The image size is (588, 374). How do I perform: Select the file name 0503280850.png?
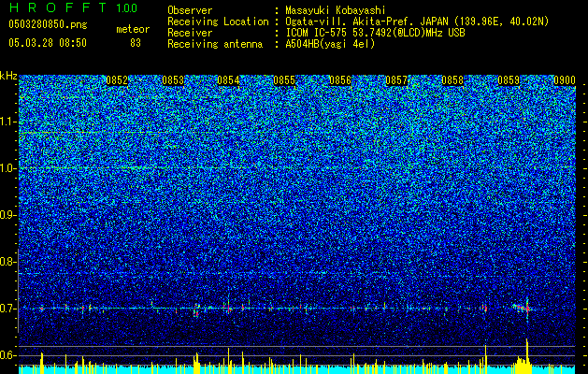click(x=48, y=25)
